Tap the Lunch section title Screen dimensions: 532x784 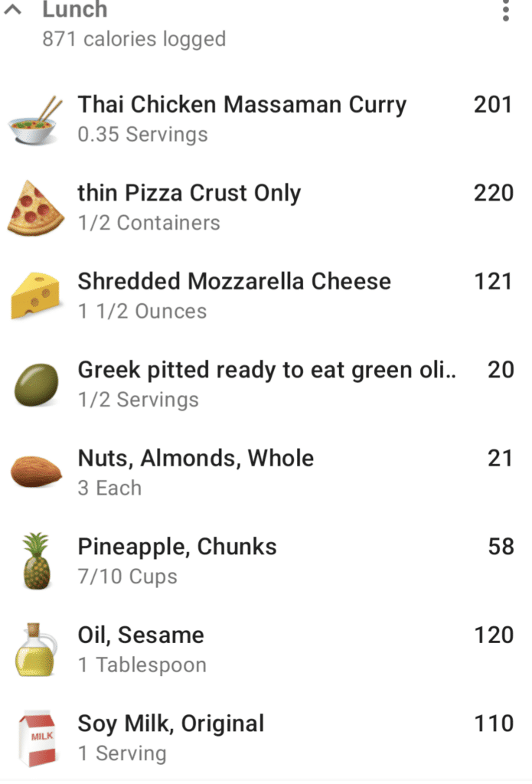click(75, 9)
